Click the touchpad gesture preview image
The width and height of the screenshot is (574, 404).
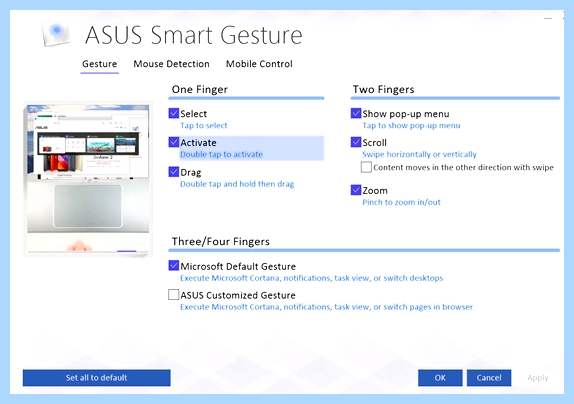[x=88, y=179]
